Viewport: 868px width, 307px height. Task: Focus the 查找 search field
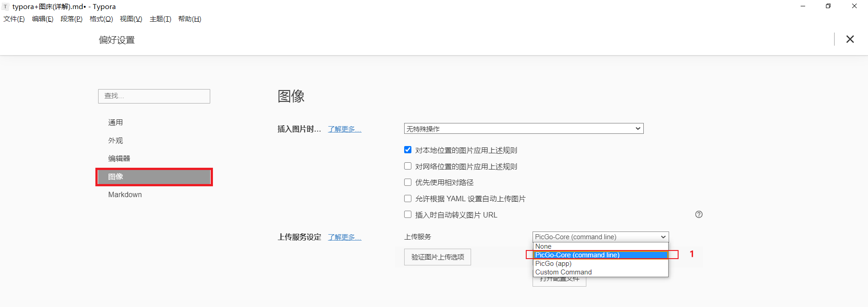tap(154, 96)
